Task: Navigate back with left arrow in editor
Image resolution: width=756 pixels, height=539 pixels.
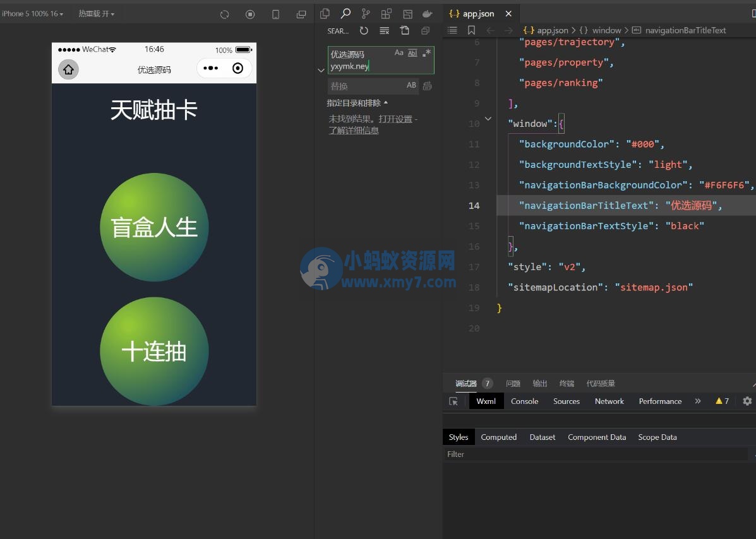Action: tap(490, 30)
